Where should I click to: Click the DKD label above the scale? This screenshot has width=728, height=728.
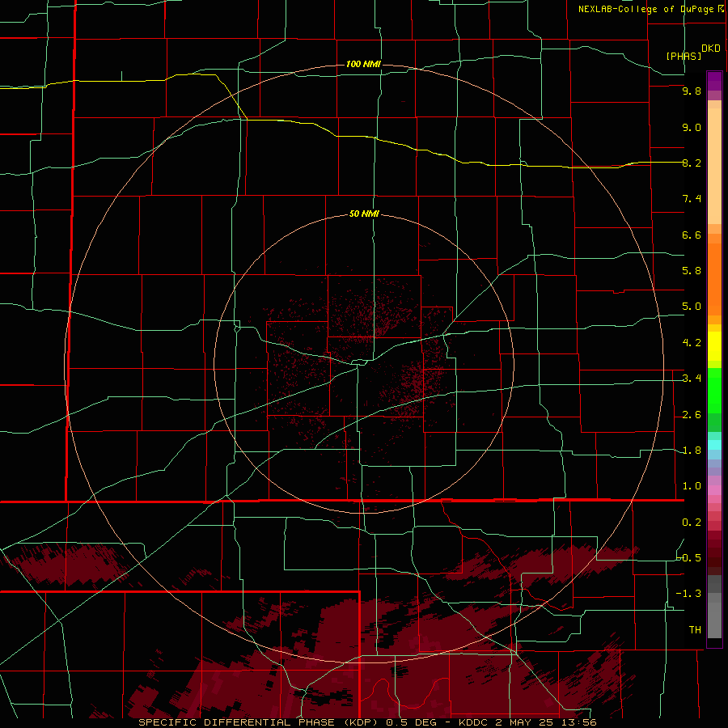coord(711,49)
